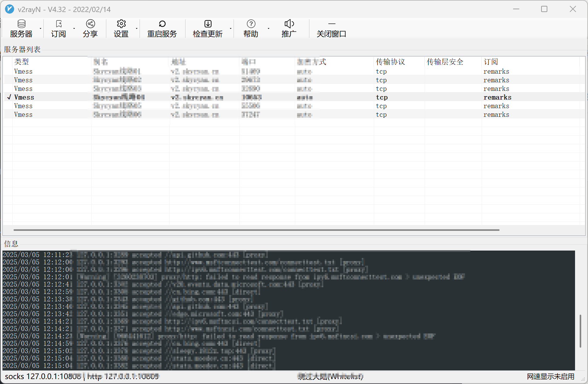Open the 帮助 (Help) question icon

click(251, 28)
